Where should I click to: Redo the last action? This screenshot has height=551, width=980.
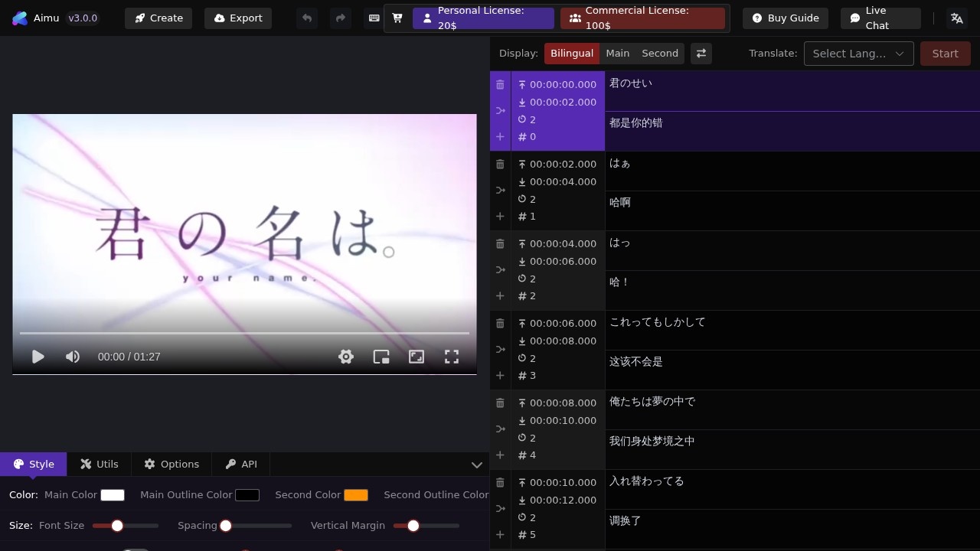340,18
